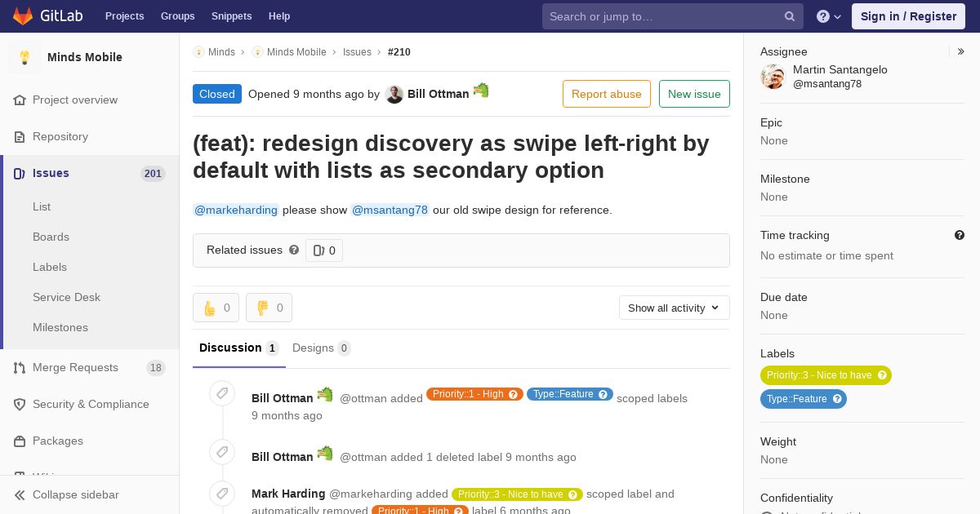The image size is (980, 514).
Task: Open the Help navbar link
Action: (x=279, y=16)
